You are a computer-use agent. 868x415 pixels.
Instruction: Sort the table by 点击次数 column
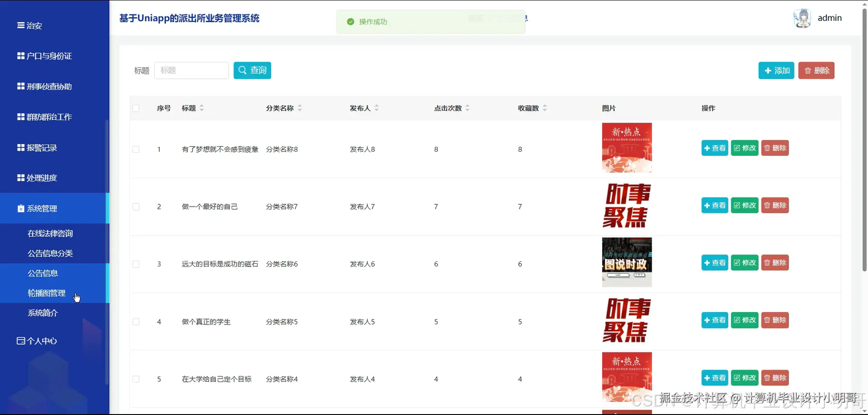click(468, 108)
